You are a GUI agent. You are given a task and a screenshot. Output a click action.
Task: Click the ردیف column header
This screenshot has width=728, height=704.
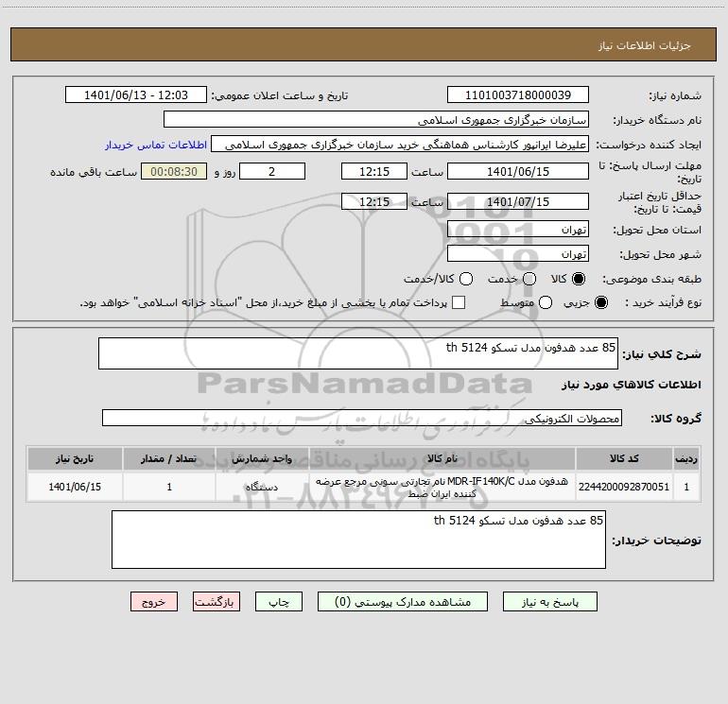click(686, 458)
